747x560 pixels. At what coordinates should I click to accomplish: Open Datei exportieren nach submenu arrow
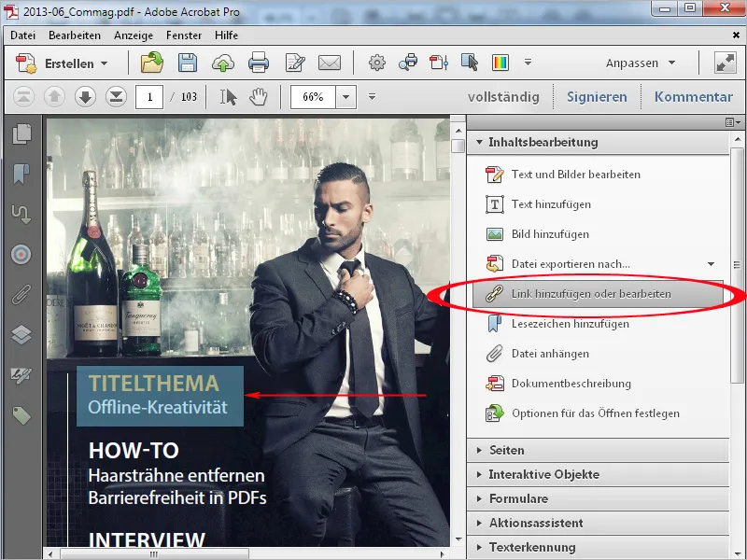coord(711,264)
